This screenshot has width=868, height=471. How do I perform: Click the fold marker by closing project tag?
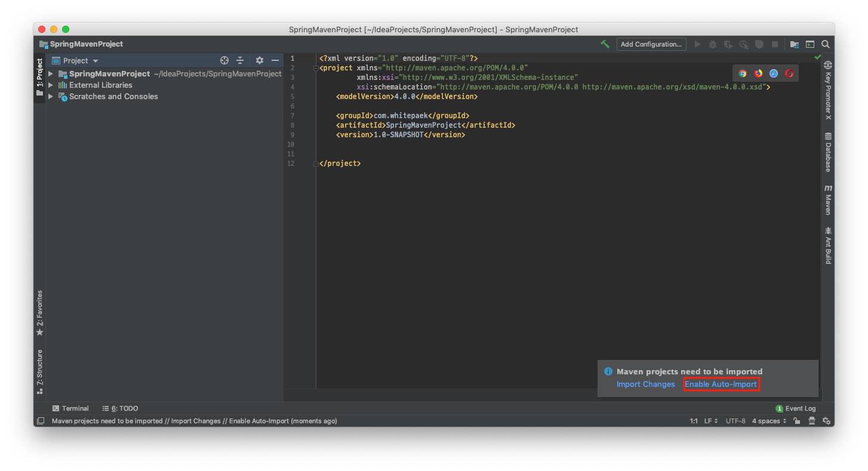316,164
